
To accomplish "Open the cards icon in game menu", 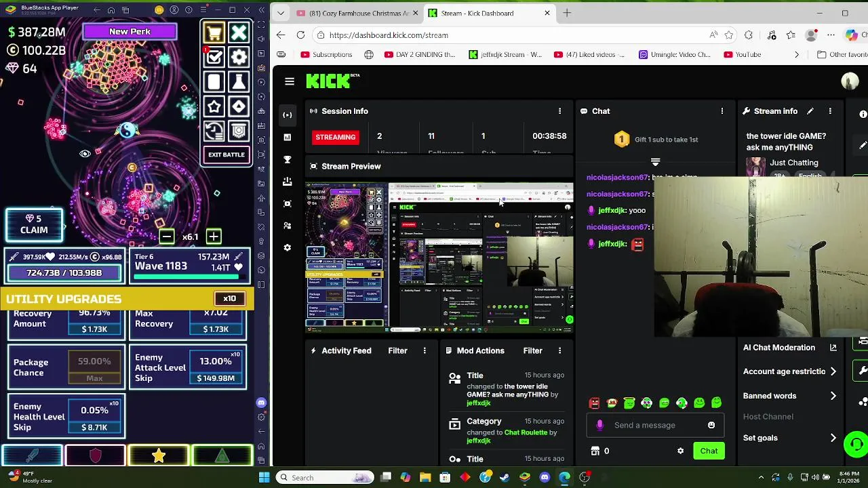I will pos(214,82).
